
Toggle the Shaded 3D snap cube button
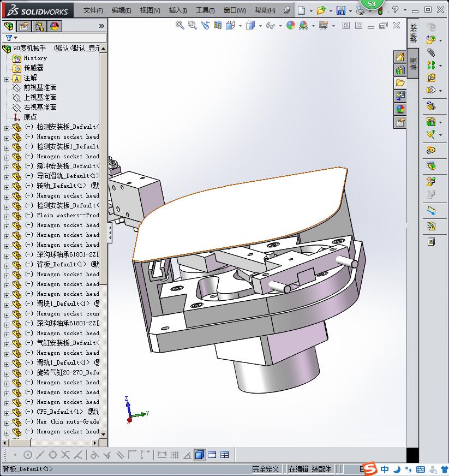click(x=200, y=455)
